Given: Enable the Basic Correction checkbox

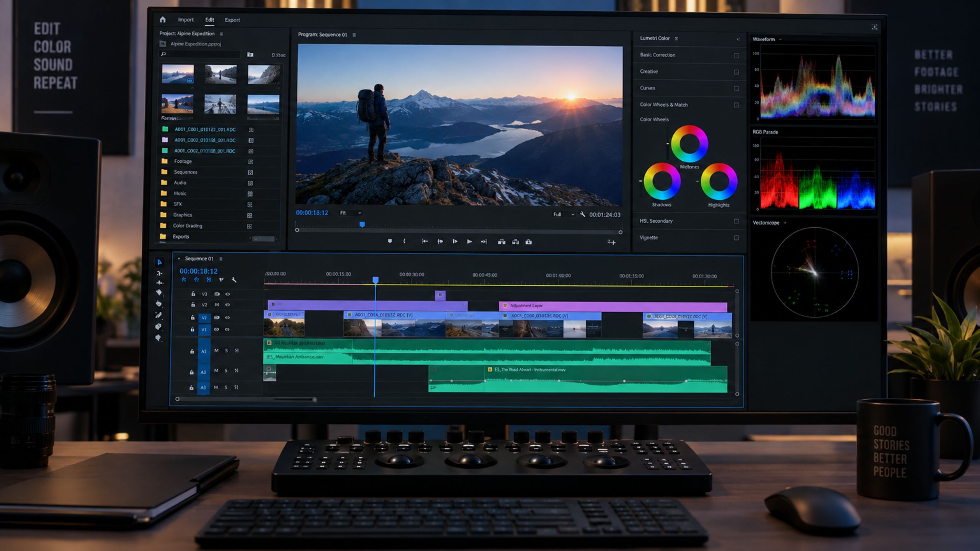Looking at the screenshot, I should (x=736, y=55).
